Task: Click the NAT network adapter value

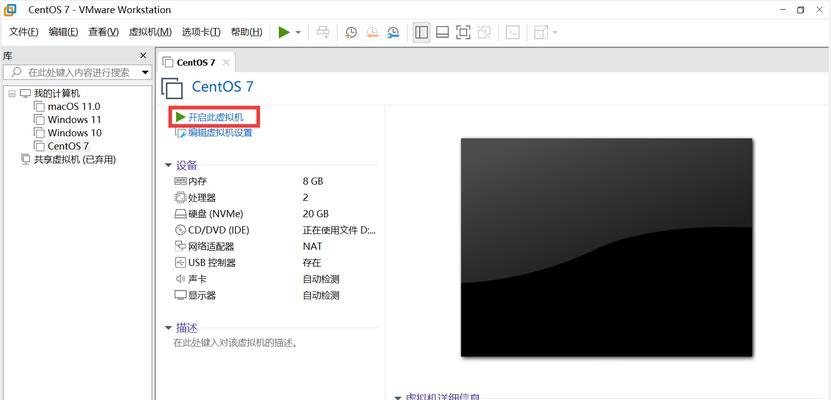Action: pyautogui.click(x=312, y=247)
